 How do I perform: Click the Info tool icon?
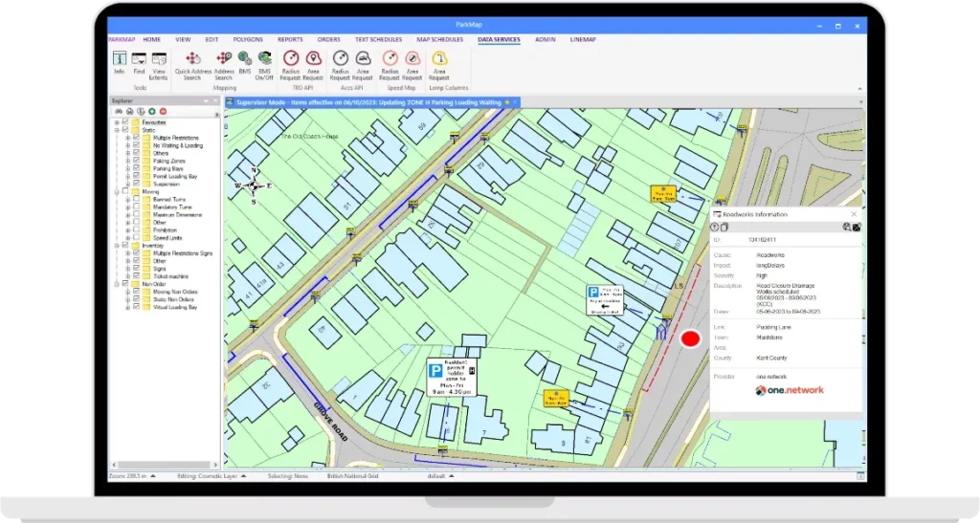click(120, 61)
